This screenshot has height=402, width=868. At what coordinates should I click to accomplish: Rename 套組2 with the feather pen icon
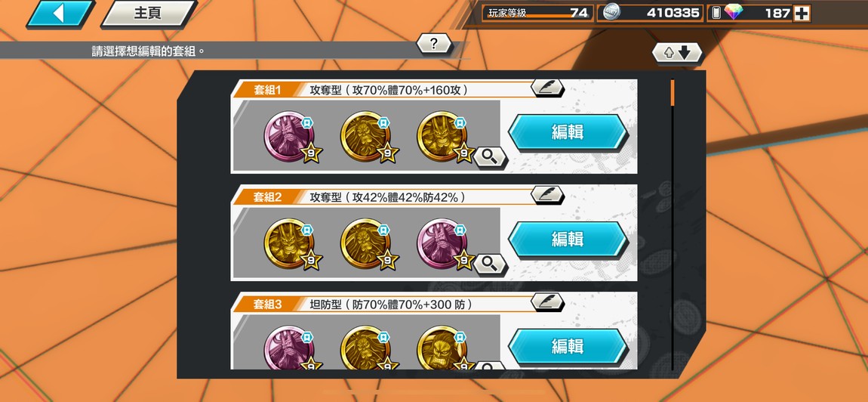coord(547,195)
